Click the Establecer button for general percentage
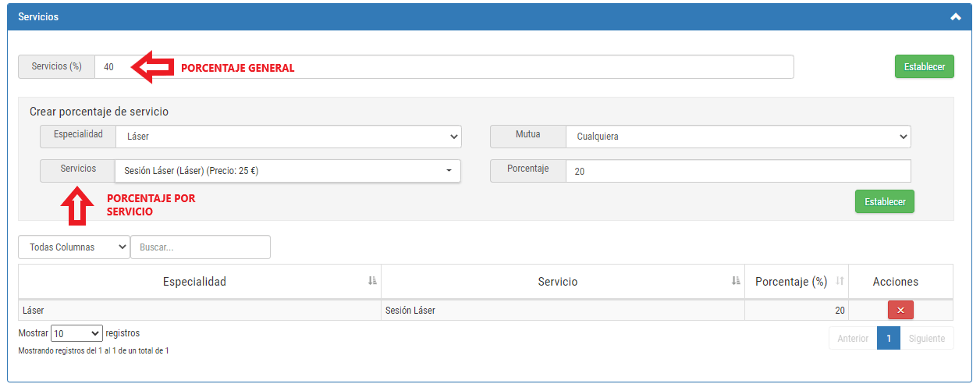Viewport: 980px width, 391px height. click(x=925, y=67)
